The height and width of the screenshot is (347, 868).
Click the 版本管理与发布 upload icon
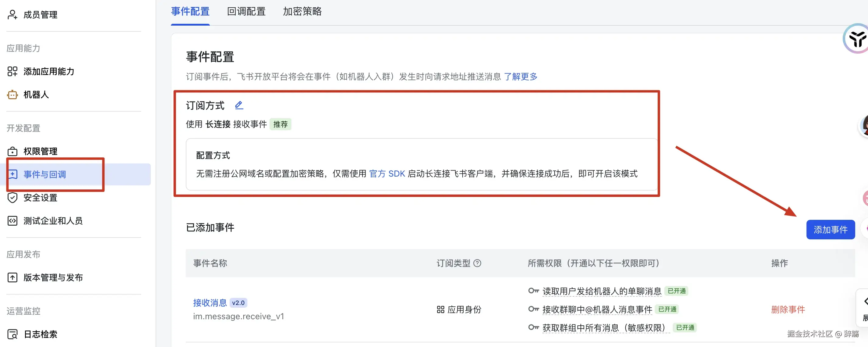(x=12, y=277)
